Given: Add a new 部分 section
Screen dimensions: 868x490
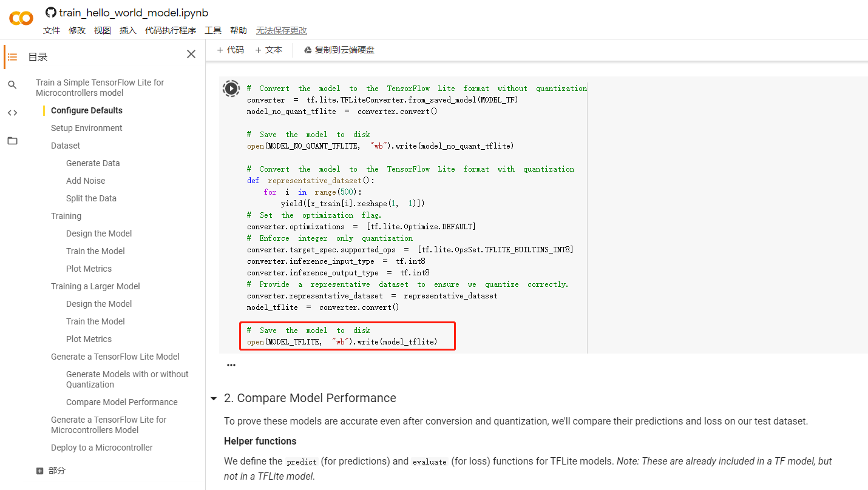Looking at the screenshot, I should point(51,471).
